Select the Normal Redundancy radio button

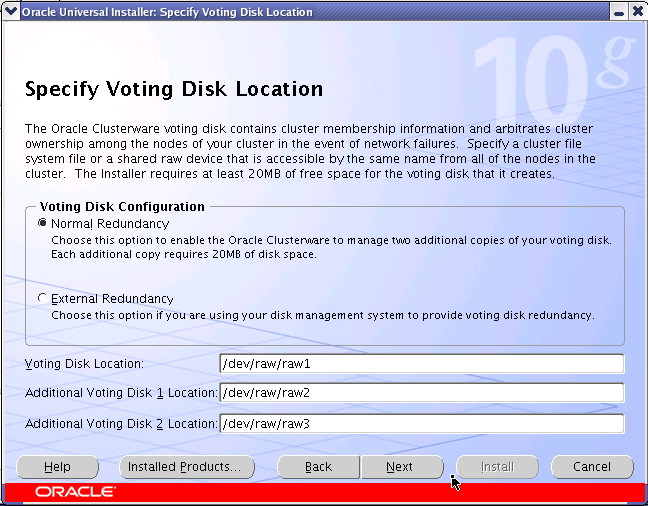43,223
